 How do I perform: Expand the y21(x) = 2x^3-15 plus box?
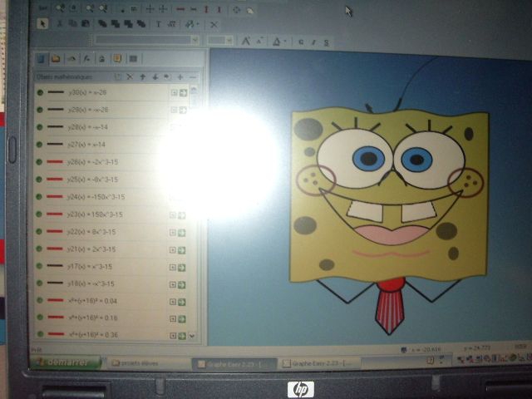pyautogui.click(x=173, y=250)
